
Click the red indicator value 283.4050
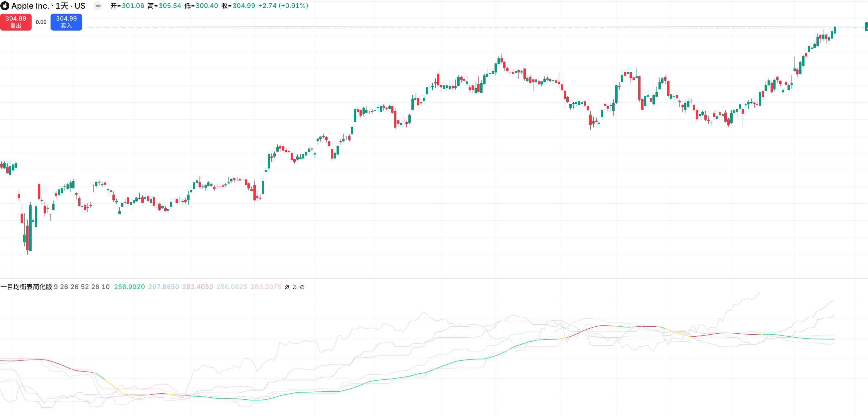coord(198,287)
